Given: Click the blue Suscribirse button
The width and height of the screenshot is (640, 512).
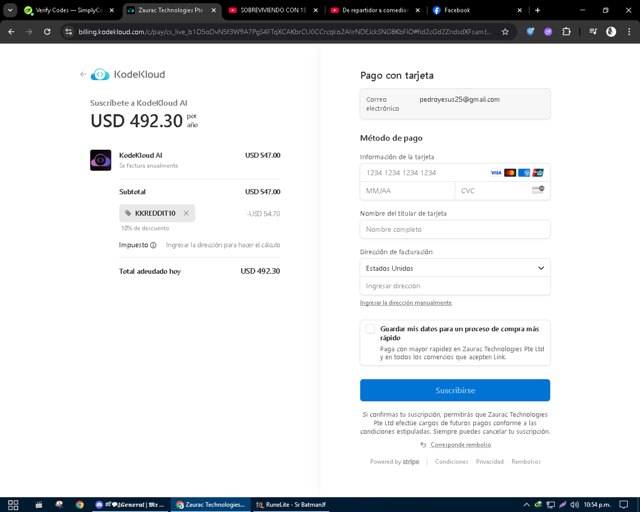Looking at the screenshot, I should pos(455,390).
